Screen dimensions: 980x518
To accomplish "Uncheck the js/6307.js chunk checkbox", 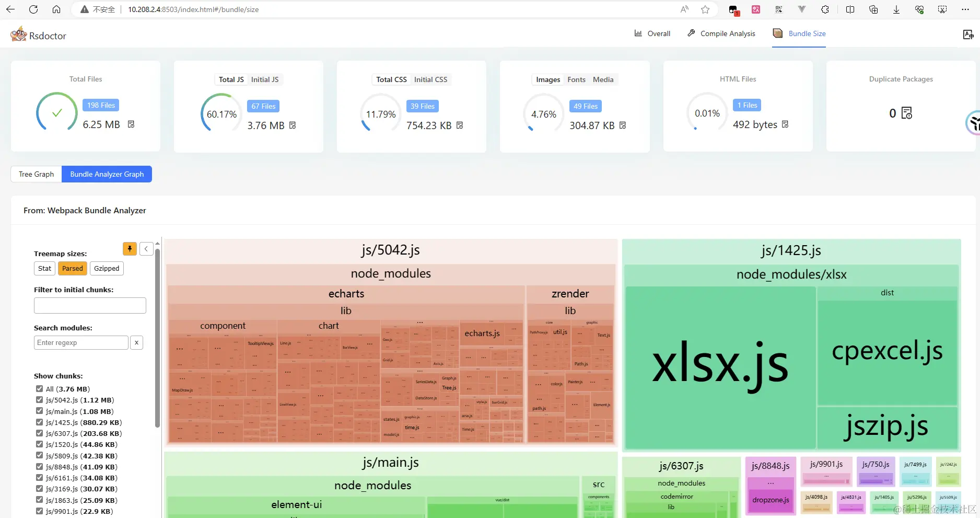I will click(x=39, y=433).
